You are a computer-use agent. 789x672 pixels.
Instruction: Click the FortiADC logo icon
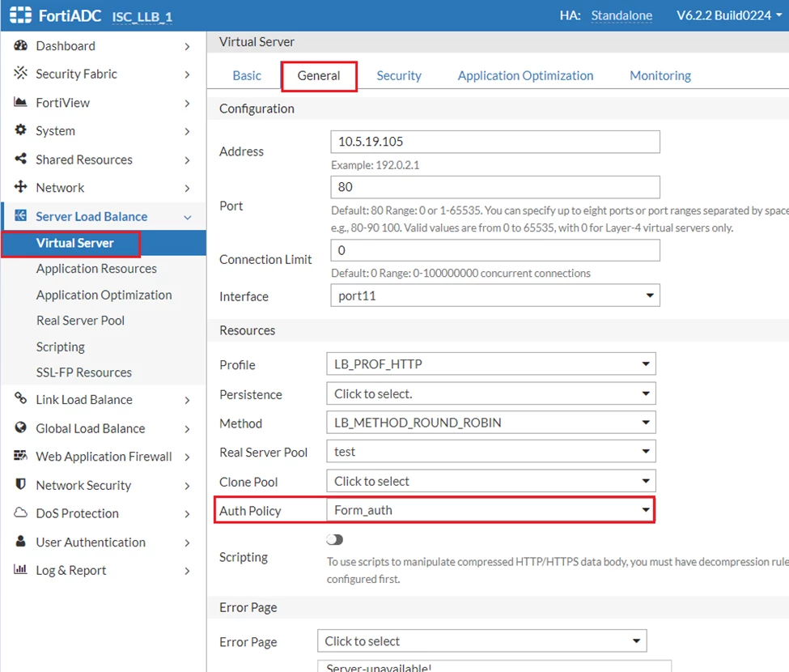point(20,15)
